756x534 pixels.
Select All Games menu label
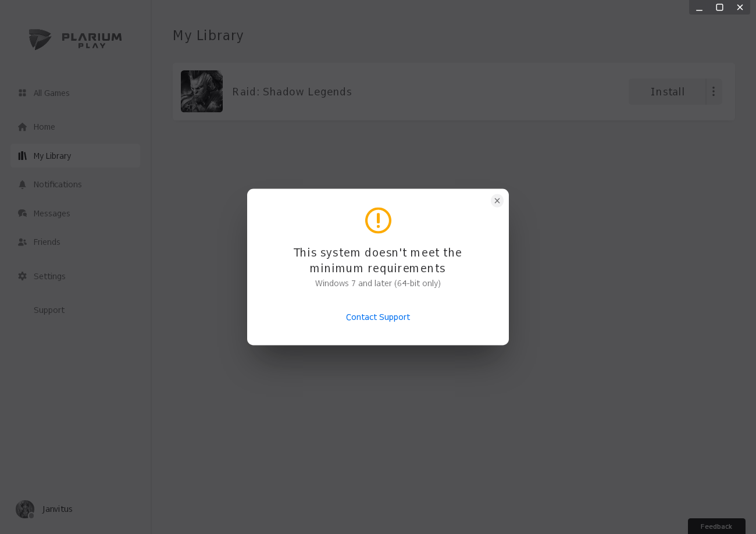coord(52,93)
